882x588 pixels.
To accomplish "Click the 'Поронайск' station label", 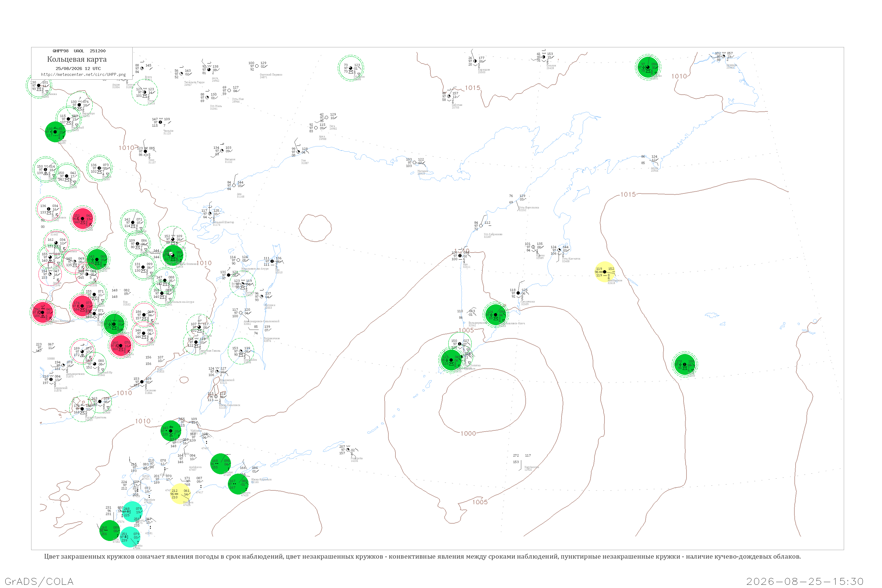I will coord(250,360).
